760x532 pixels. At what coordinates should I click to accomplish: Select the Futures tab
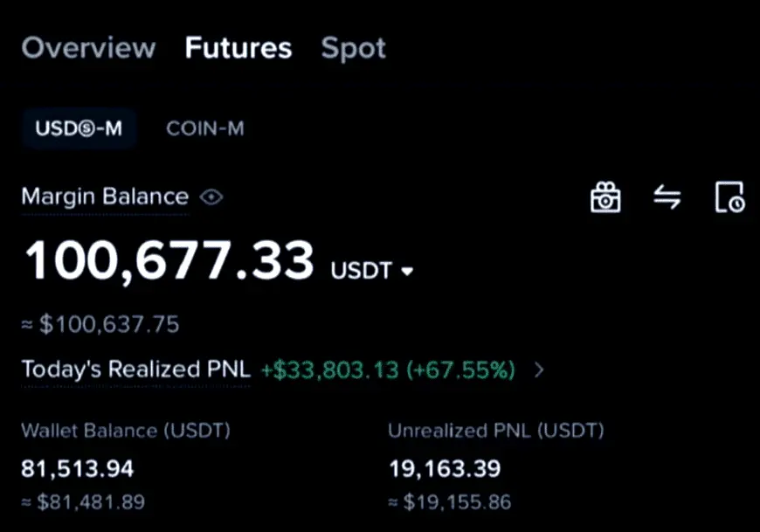click(238, 48)
